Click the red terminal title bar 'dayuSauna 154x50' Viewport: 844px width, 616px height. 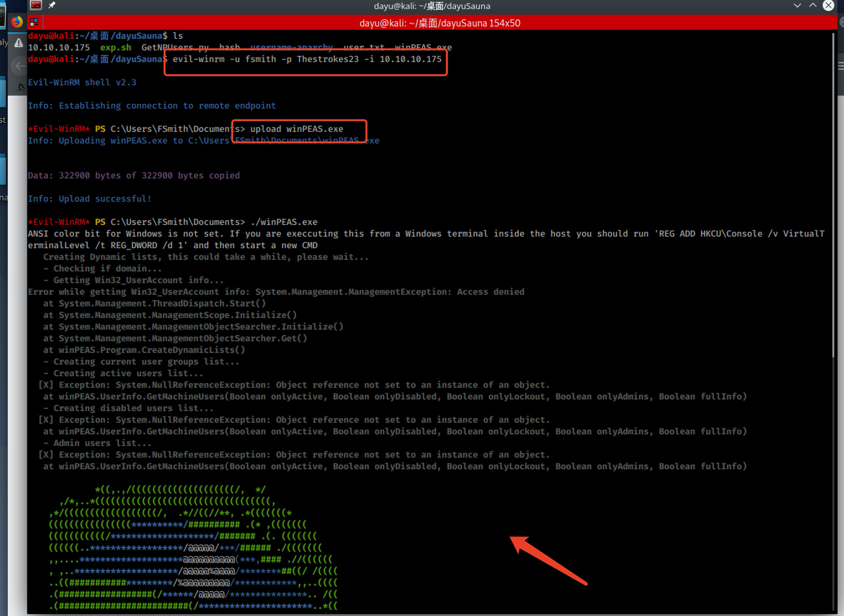[x=439, y=23]
